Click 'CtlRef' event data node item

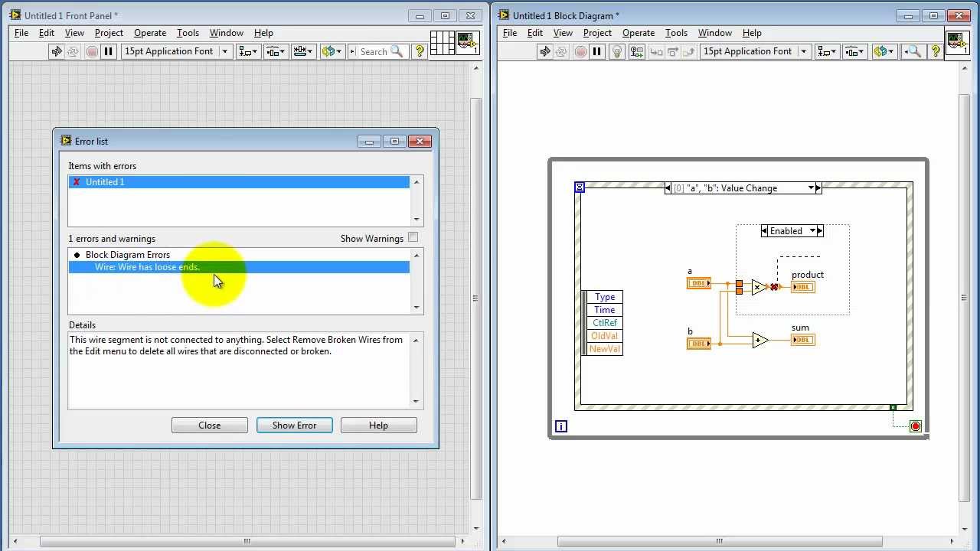(x=605, y=323)
